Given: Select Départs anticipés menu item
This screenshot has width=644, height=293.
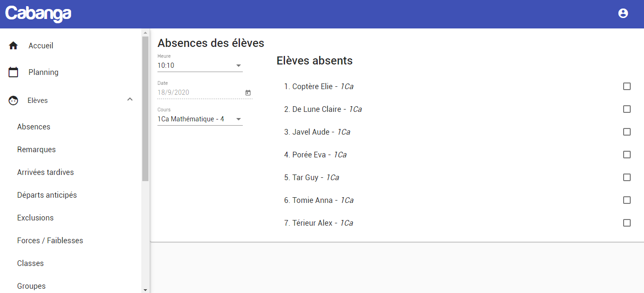Looking at the screenshot, I should pyautogui.click(x=47, y=195).
